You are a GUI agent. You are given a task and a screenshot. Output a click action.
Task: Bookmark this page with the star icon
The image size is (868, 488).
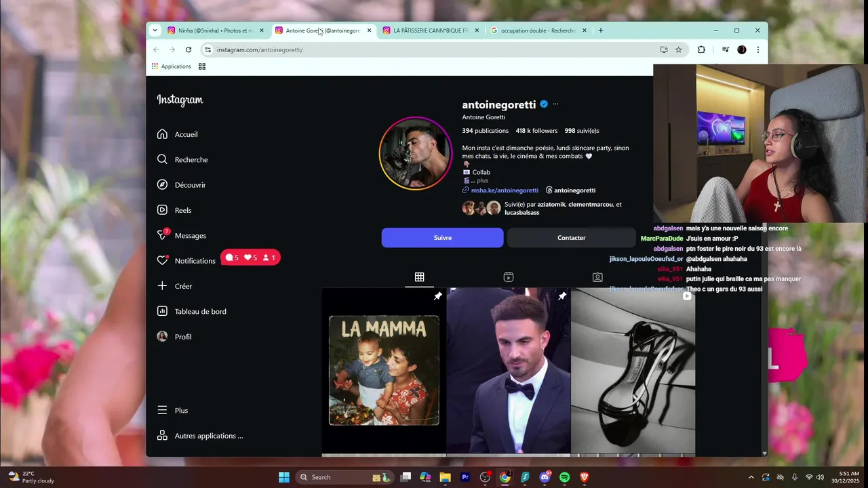[x=679, y=49]
